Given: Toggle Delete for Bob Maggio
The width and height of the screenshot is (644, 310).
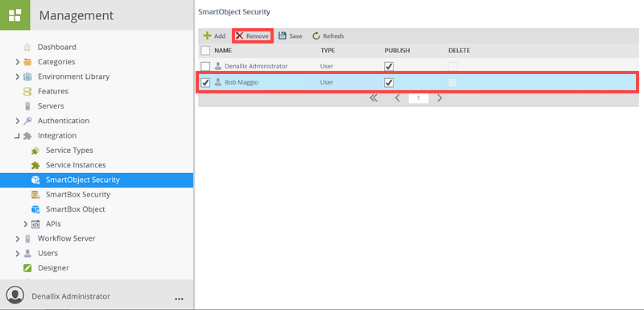Looking at the screenshot, I should pyautogui.click(x=452, y=82).
